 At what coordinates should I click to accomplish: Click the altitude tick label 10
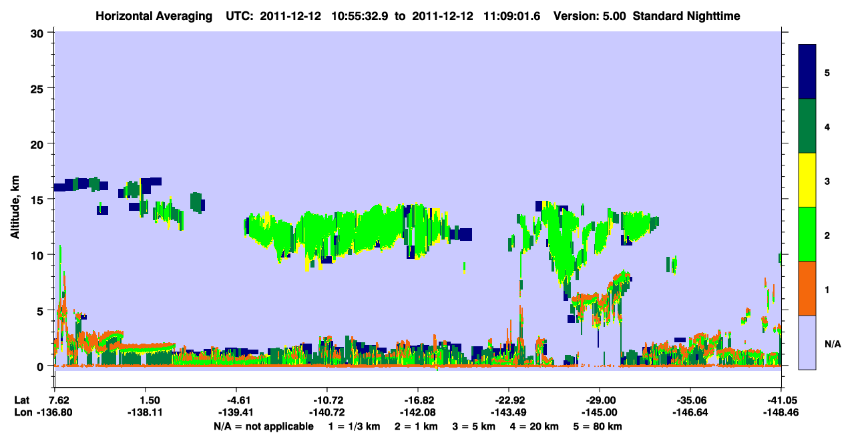coord(39,255)
